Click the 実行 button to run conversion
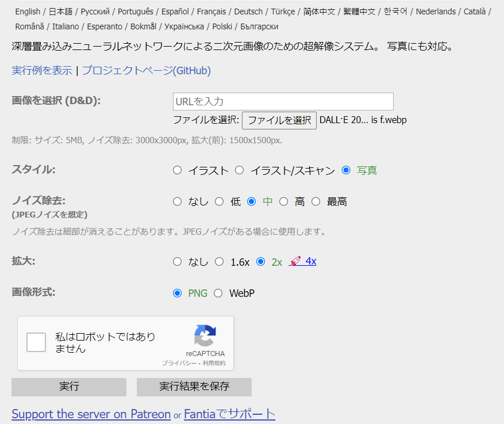The width and height of the screenshot is (504, 424). (68, 387)
